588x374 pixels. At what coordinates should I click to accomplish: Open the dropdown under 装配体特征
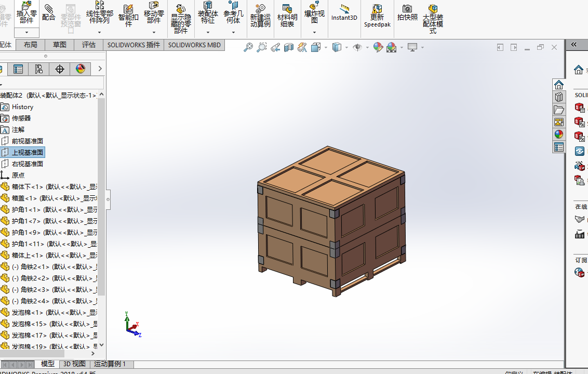[208, 32]
